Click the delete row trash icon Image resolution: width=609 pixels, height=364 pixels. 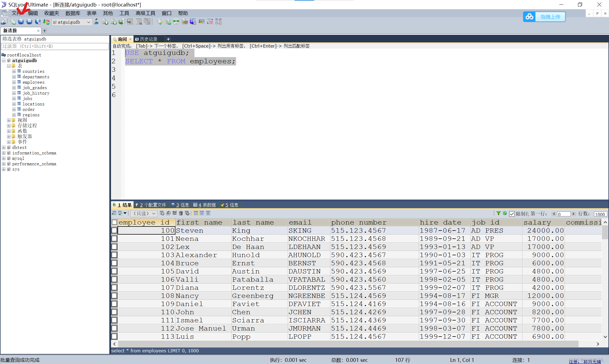coord(181,213)
